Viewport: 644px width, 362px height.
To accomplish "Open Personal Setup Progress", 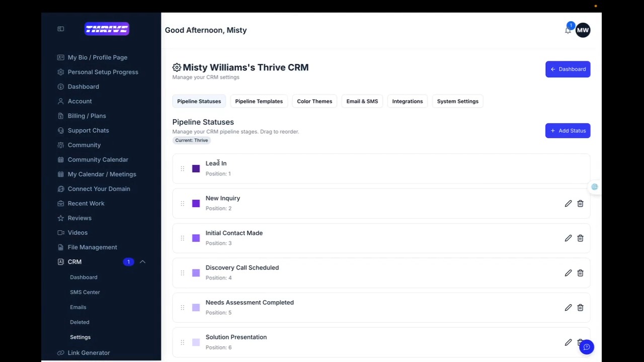I will click(103, 72).
